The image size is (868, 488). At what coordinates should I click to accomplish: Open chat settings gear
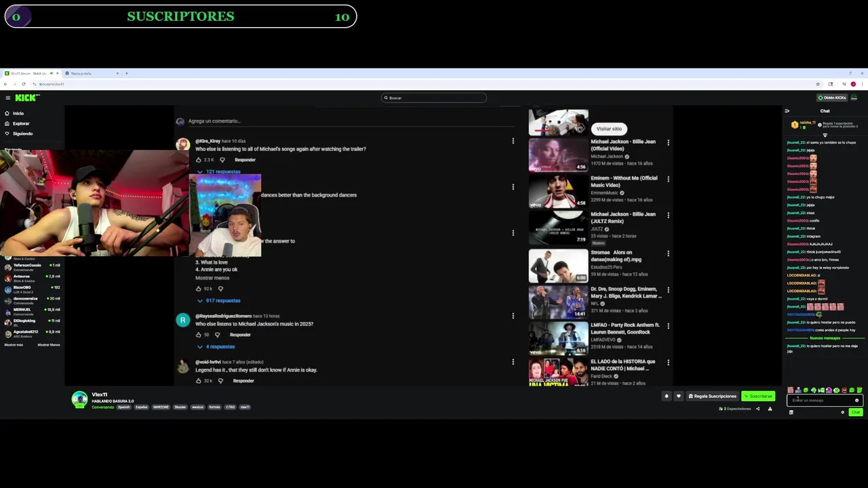pyautogui.click(x=843, y=412)
